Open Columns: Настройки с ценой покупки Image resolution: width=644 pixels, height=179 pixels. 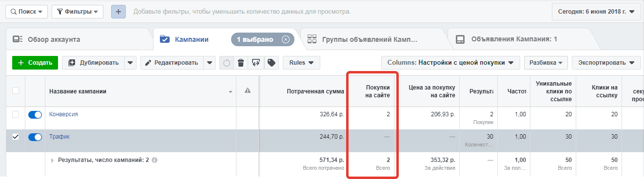click(x=450, y=63)
